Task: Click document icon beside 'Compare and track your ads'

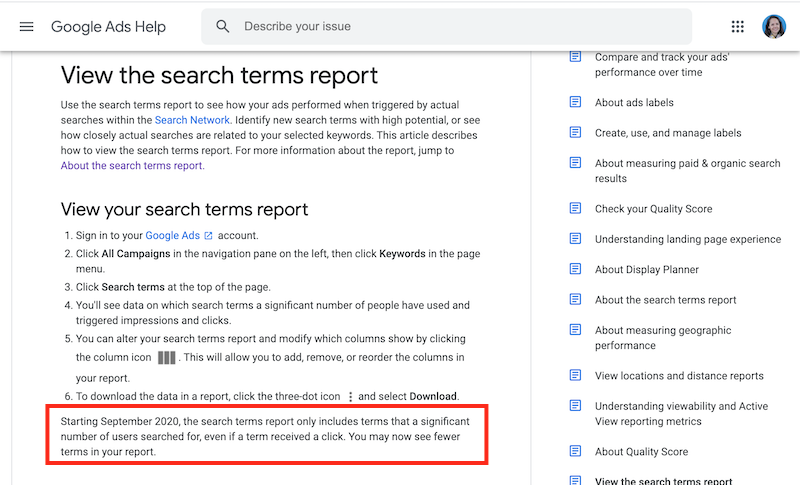Action: [575, 57]
